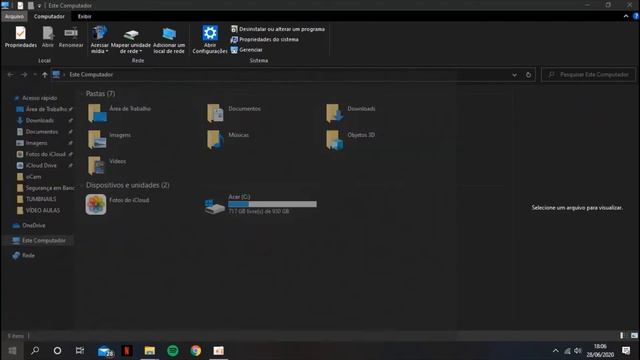Open the volume control in tray
The image size is (640, 360).
pos(578,351)
